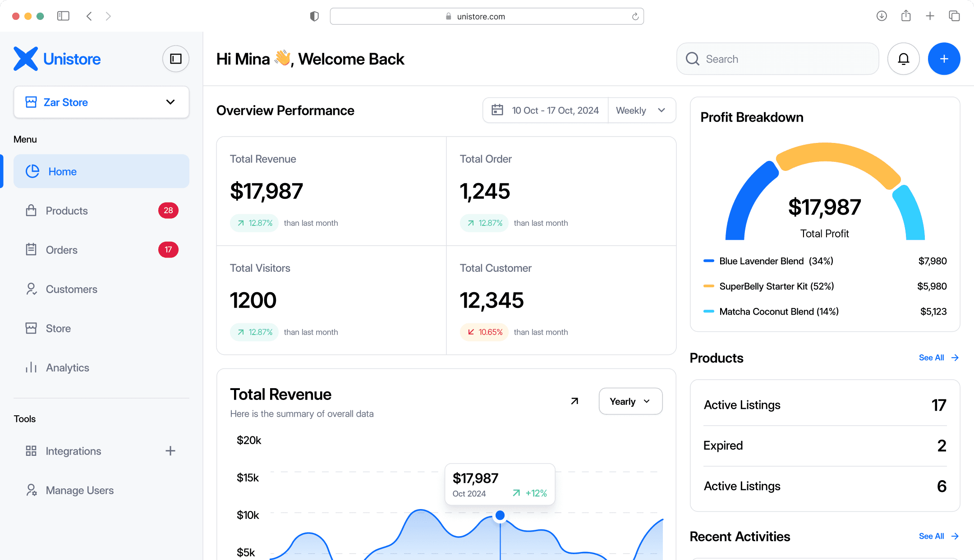This screenshot has height=560, width=974.
Task: Click the Analytics bar chart icon
Action: click(x=31, y=367)
